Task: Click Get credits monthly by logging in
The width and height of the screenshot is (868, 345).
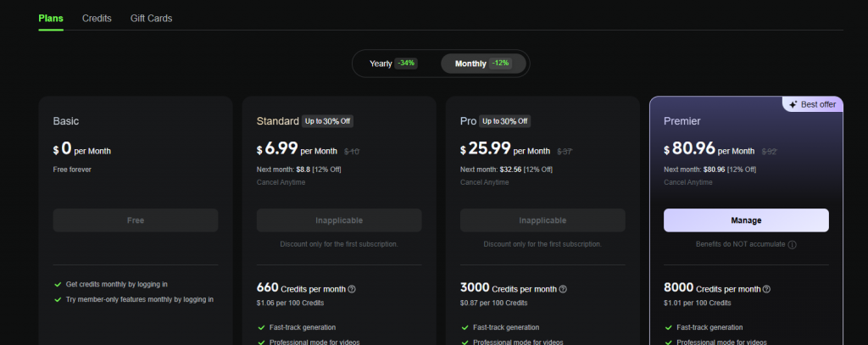Action: point(117,284)
